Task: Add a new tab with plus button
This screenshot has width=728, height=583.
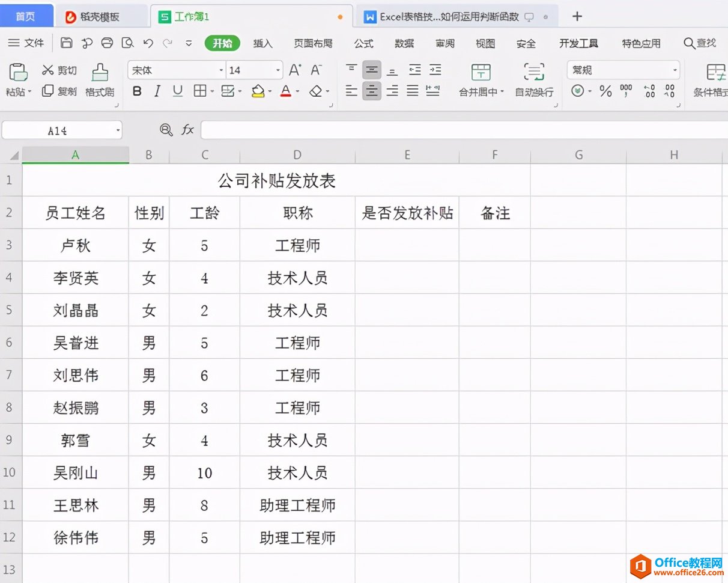Action: [x=577, y=16]
